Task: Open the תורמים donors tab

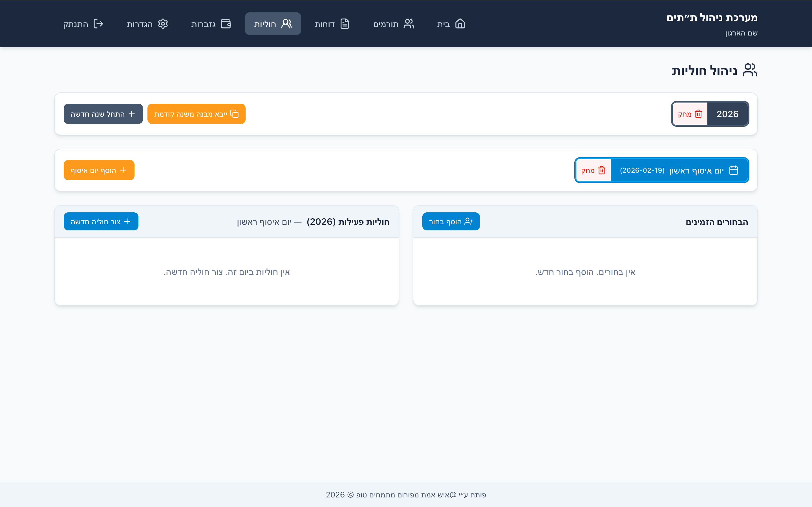Action: [x=394, y=24]
